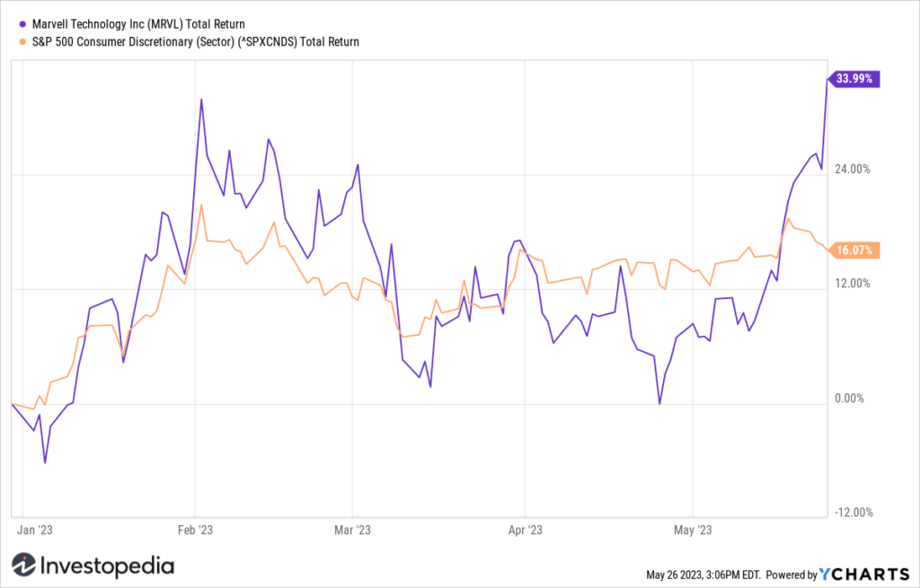
Task: Click the 24.00% y-axis label
Action: pyautogui.click(x=854, y=170)
